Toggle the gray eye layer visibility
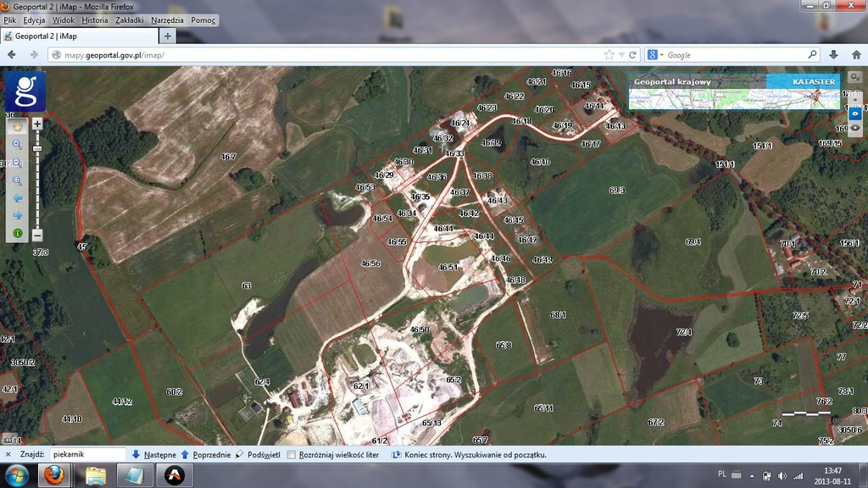This screenshot has height=488, width=868. click(x=855, y=128)
